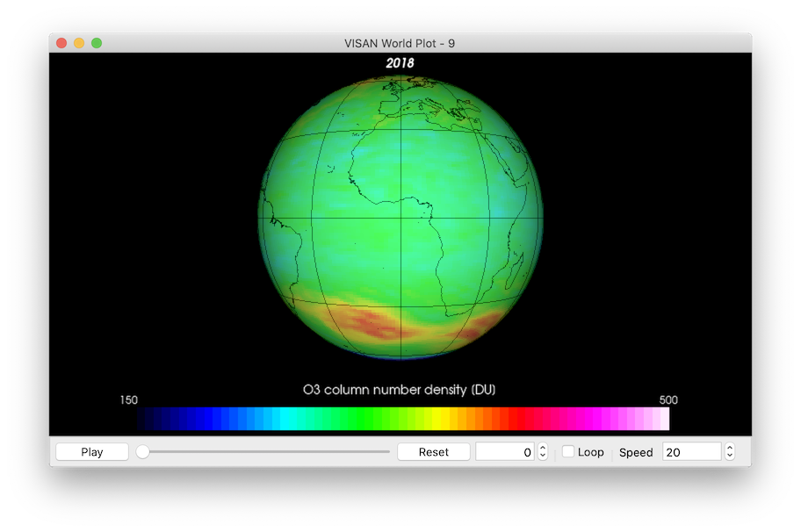Close the VISAN World Plot window
The image size is (801, 532).
(x=61, y=43)
